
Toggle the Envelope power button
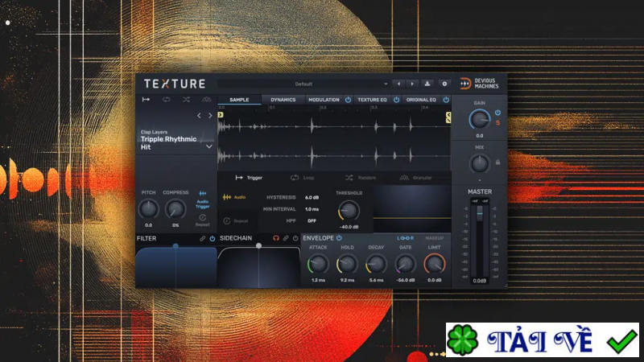tap(339, 238)
